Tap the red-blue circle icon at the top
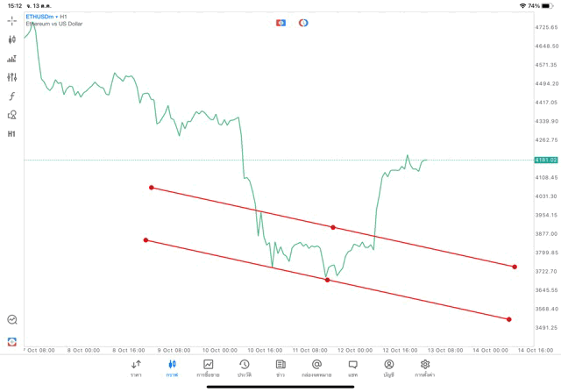This screenshot has height=392, width=561. coord(303,22)
